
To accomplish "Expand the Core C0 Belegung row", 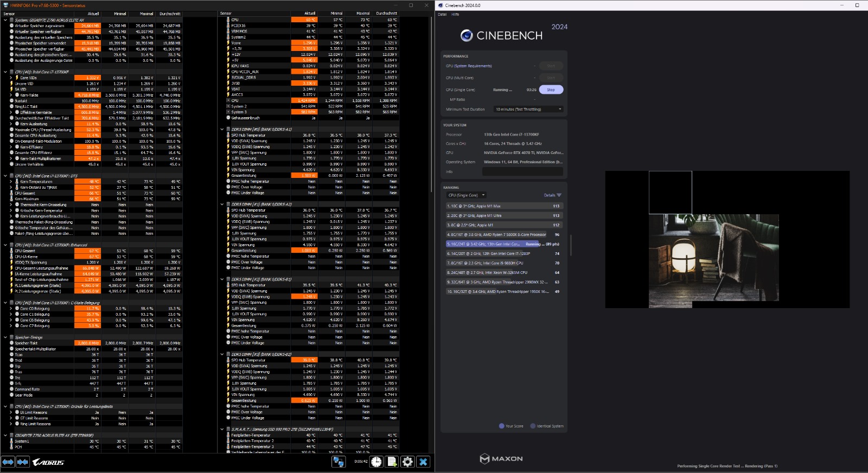I will pyautogui.click(x=11, y=309).
